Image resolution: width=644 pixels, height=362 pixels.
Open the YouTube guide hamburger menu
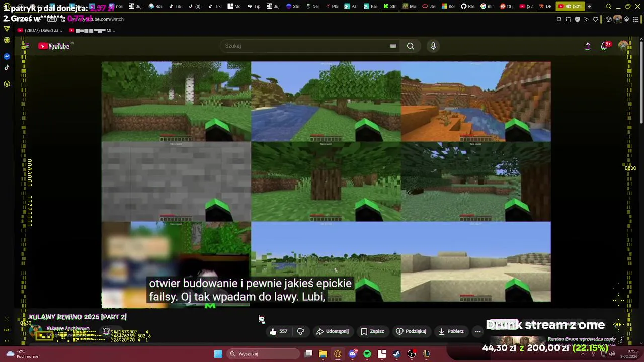pos(25,46)
